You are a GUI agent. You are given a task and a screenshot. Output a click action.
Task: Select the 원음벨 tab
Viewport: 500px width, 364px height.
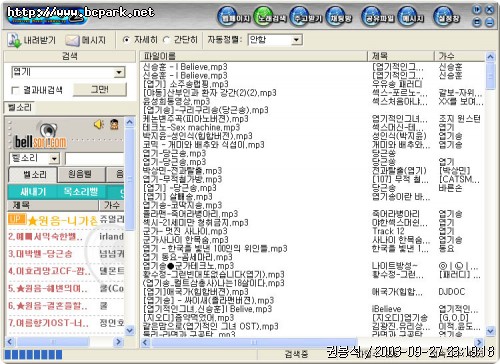click(x=81, y=174)
